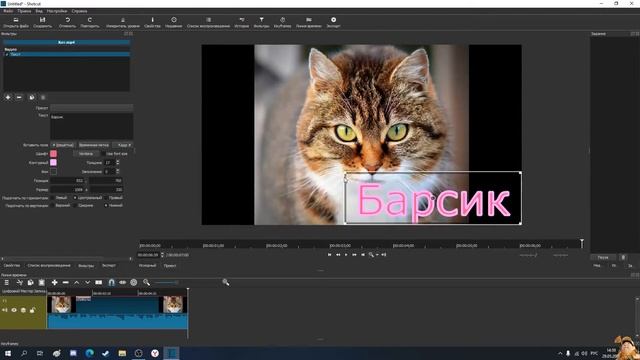
Task: Select Left horizontal alignment radio
Action: point(53,198)
